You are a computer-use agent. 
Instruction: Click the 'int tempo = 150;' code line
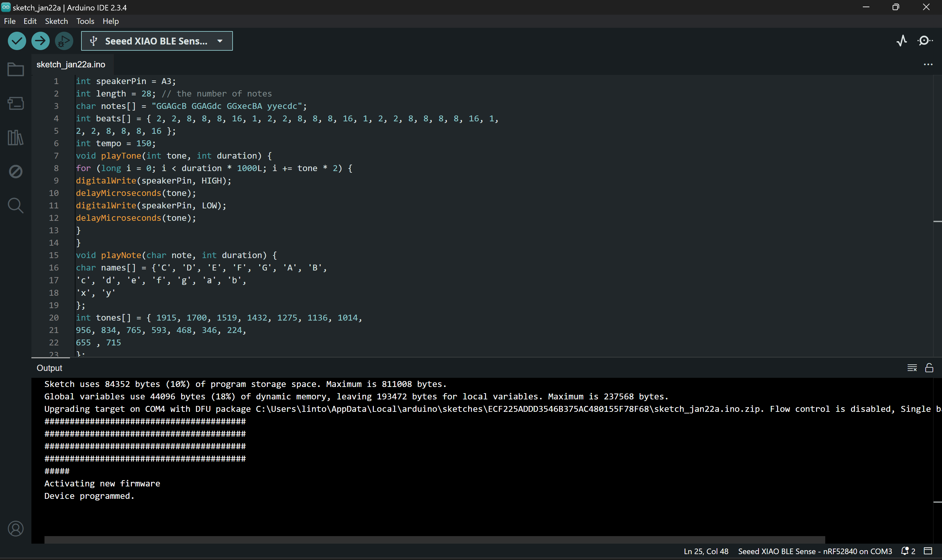click(x=116, y=143)
